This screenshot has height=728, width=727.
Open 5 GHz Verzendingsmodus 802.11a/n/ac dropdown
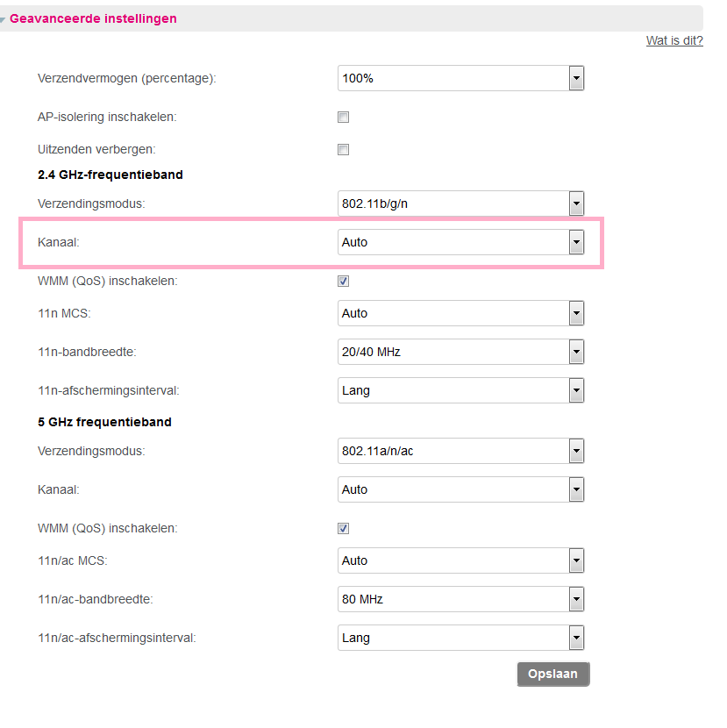pos(460,451)
